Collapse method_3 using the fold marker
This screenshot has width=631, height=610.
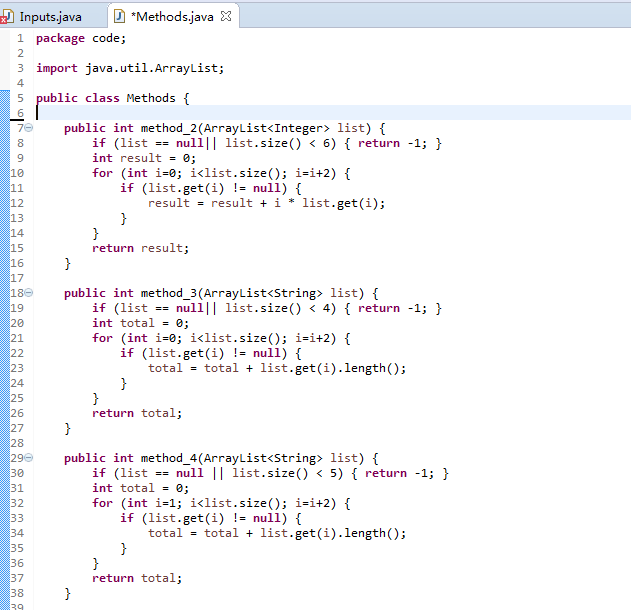tap(29, 293)
